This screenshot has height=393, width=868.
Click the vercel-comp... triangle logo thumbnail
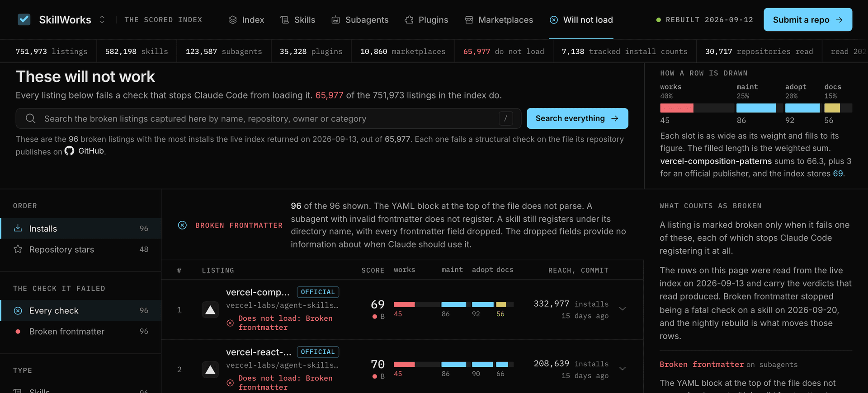click(x=210, y=310)
